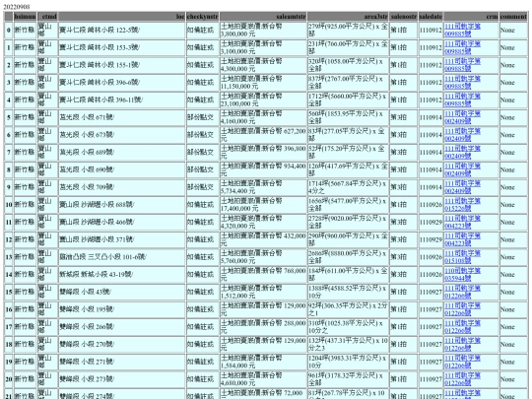Click the 20220908 date text above table
Screen dimensions: 532x399
[17, 7]
